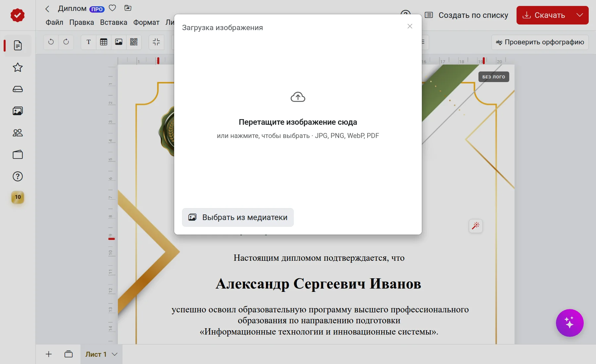Click the red checkmark app logo
The width and height of the screenshot is (596, 364).
click(18, 15)
